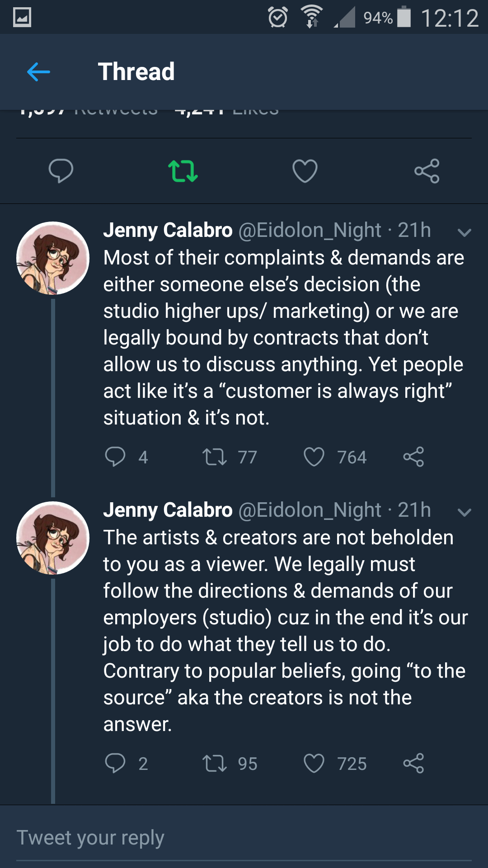Share the "customer is always right" tweet
This screenshot has height=868, width=488.
413,457
